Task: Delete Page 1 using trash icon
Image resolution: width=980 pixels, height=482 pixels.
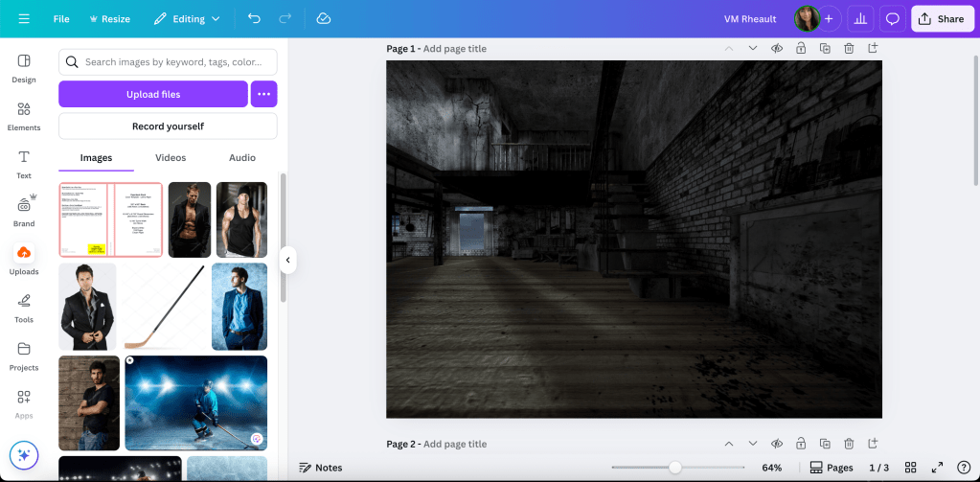Action: [x=849, y=49]
